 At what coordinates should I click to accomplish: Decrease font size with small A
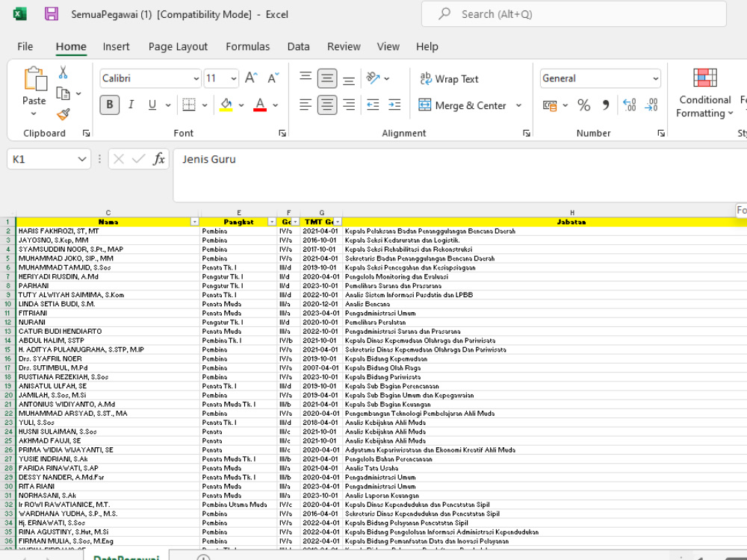(x=273, y=78)
